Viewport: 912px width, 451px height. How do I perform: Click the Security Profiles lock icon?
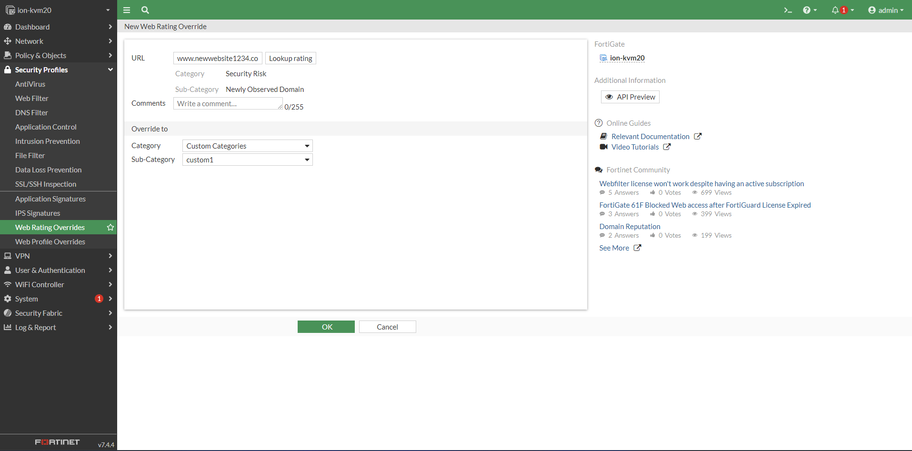[8, 70]
